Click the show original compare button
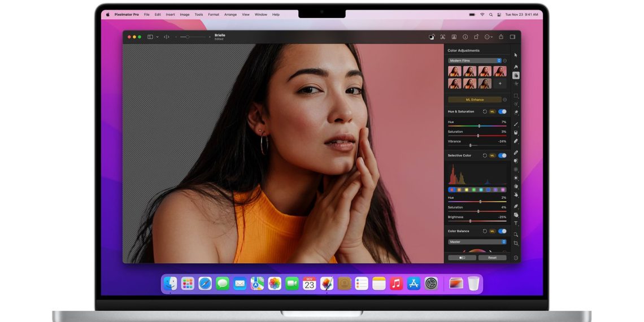This screenshot has width=644, height=322. tap(462, 258)
